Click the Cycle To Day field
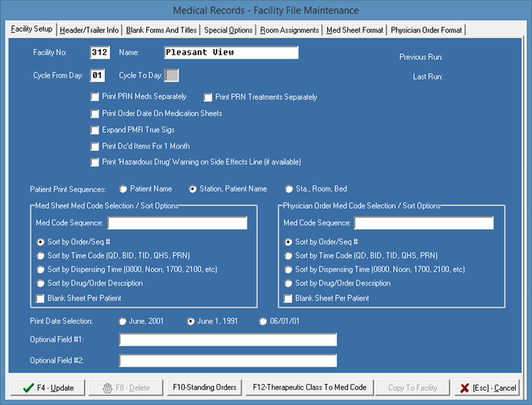 click(171, 76)
